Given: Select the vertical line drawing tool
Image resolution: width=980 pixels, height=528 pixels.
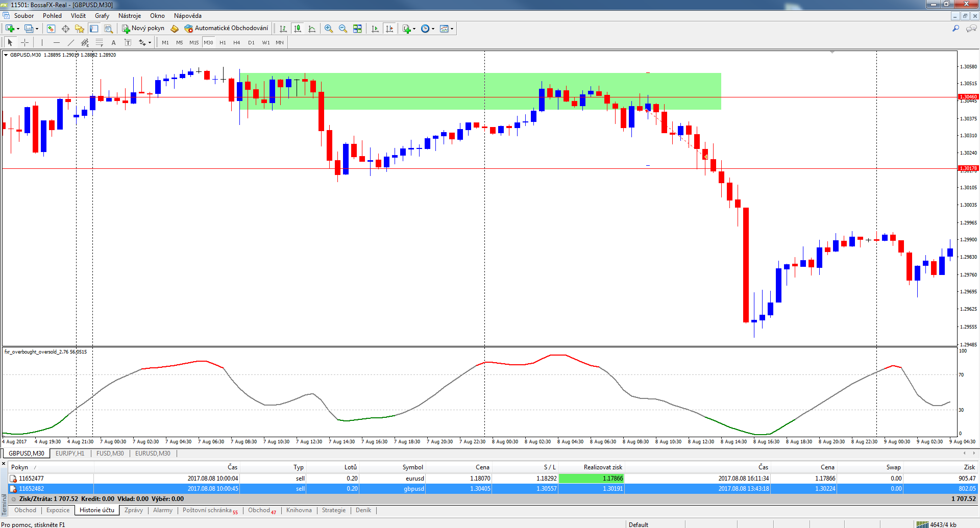Looking at the screenshot, I should 42,42.
